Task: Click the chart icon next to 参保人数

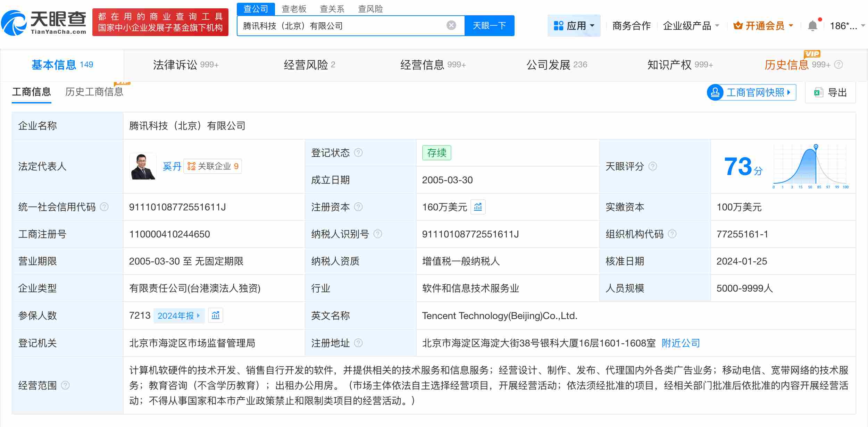Action: coord(216,316)
